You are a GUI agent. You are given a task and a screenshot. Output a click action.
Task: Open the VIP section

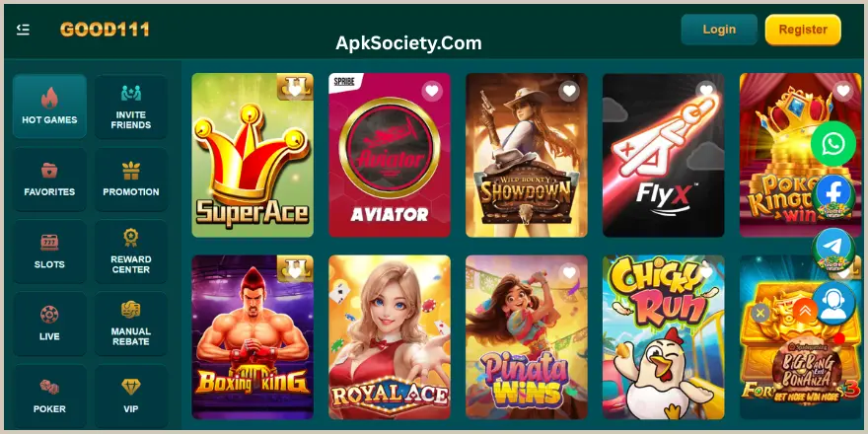coord(130,396)
